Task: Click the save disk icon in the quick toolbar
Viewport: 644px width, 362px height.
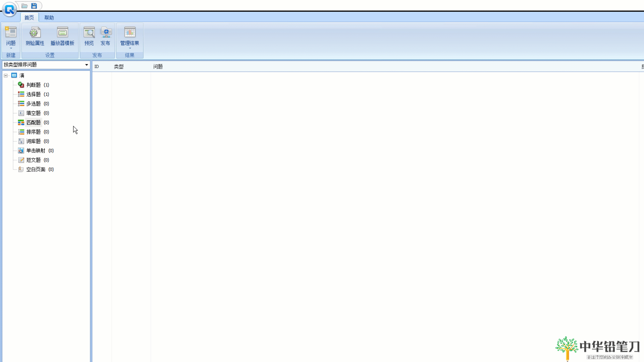Action: [x=34, y=6]
